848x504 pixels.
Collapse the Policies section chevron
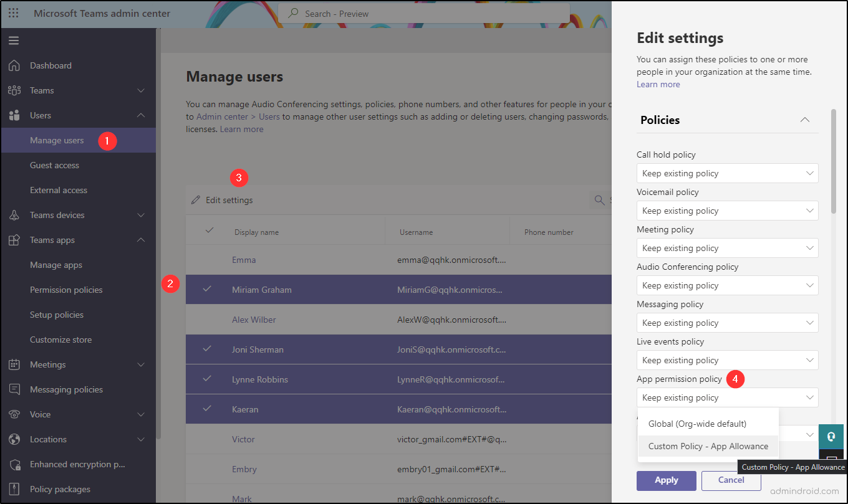coord(804,120)
